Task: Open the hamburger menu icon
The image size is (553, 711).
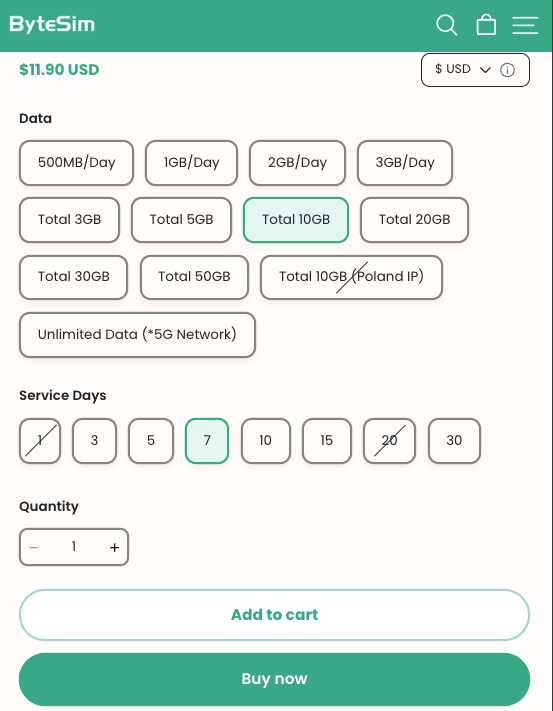Action: click(525, 25)
